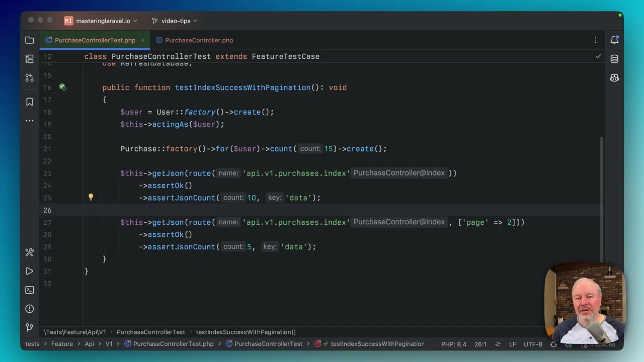This screenshot has width=644, height=362.
Task: Open the Git tool window
Action: click(30, 327)
